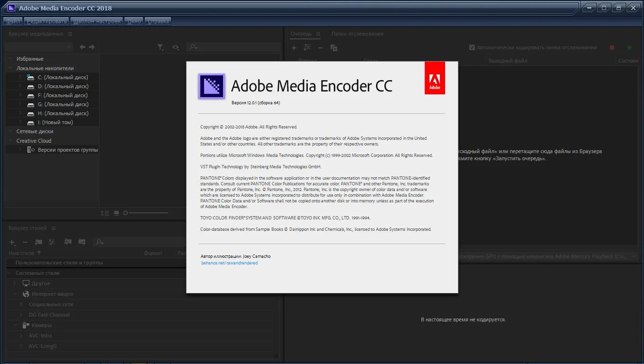Create a new preset group folder
This screenshot has height=364, width=644.
pos(39,242)
